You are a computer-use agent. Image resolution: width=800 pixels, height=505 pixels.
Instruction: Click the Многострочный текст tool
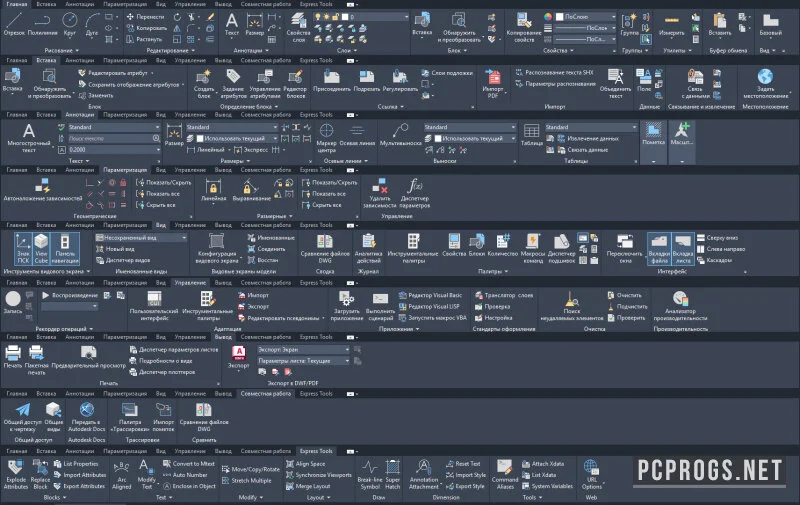click(29, 138)
